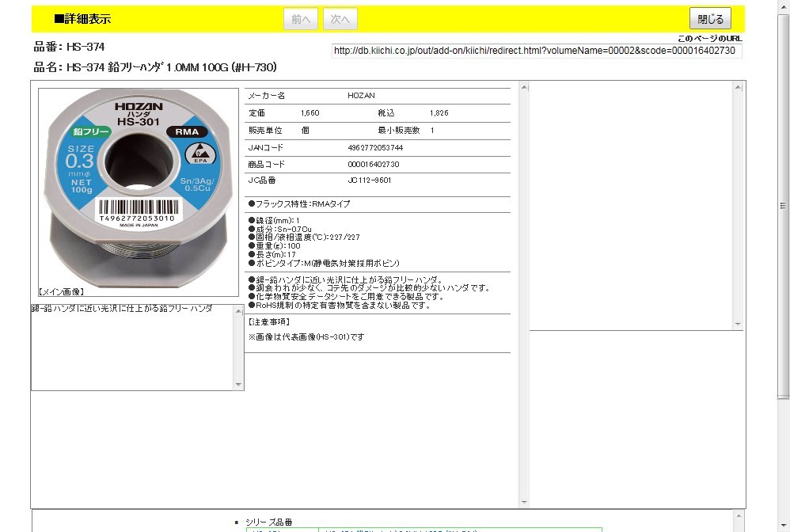This screenshot has height=532, width=790.
Task: Click the 固相/液相温度 spec line
Action: [304, 237]
